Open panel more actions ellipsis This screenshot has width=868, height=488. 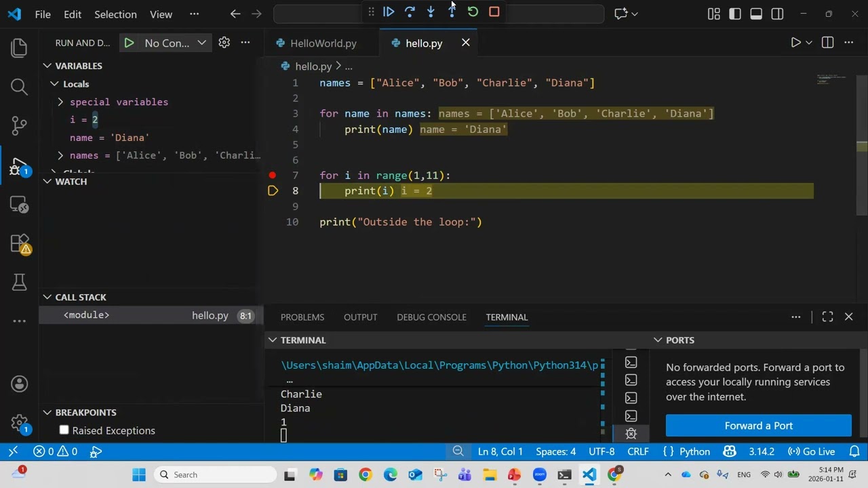(x=796, y=317)
